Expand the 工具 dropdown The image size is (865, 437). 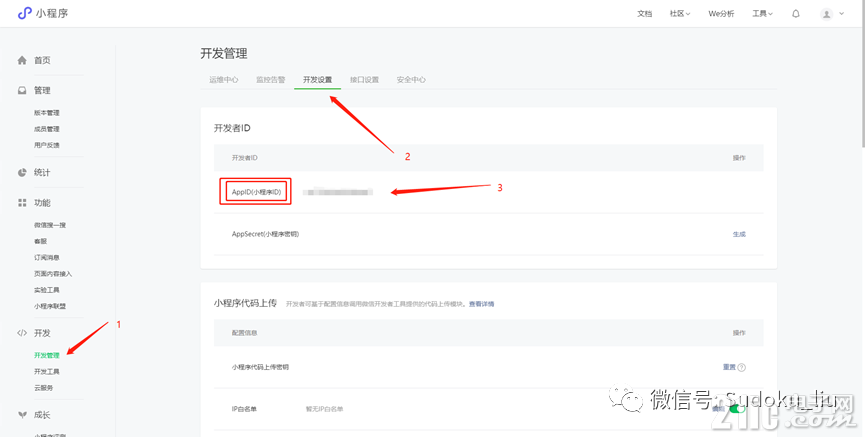762,14
